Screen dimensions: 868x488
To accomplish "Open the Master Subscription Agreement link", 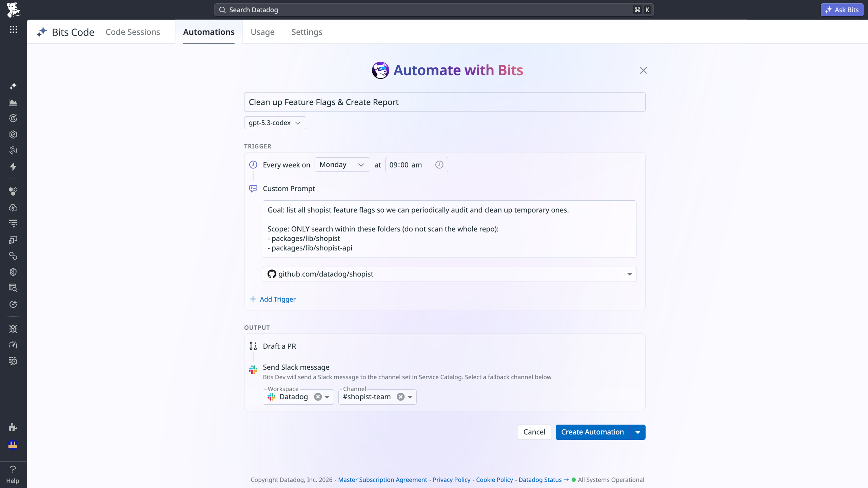I will (x=382, y=480).
